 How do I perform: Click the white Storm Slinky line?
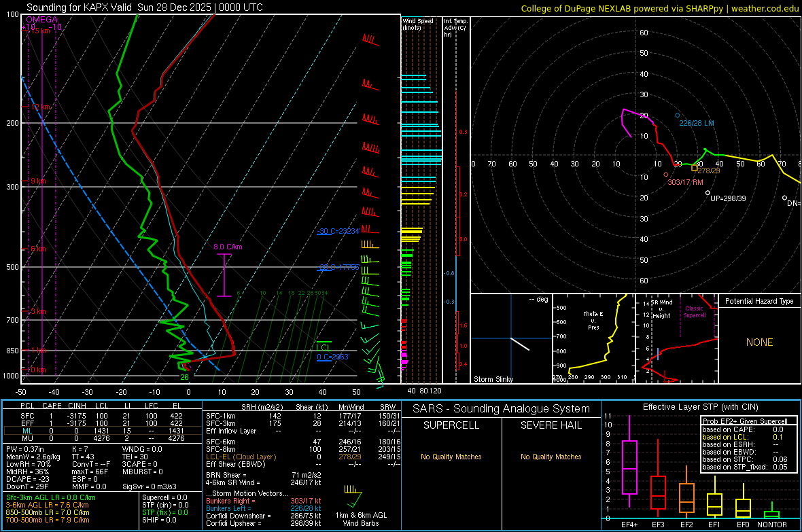[x=520, y=344]
